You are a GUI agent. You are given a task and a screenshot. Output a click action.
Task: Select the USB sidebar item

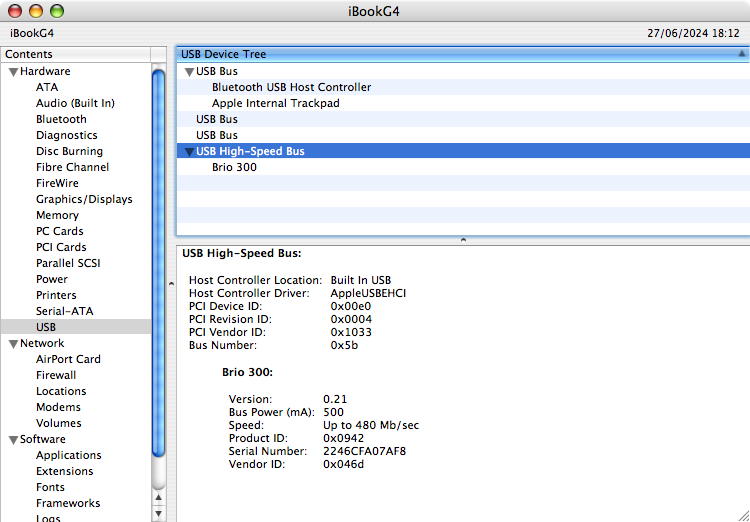click(76, 327)
